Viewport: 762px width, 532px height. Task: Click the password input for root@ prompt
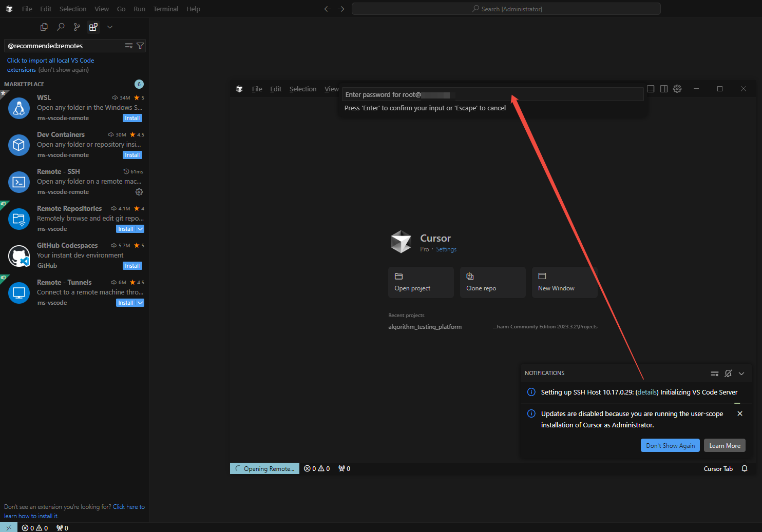(492, 94)
